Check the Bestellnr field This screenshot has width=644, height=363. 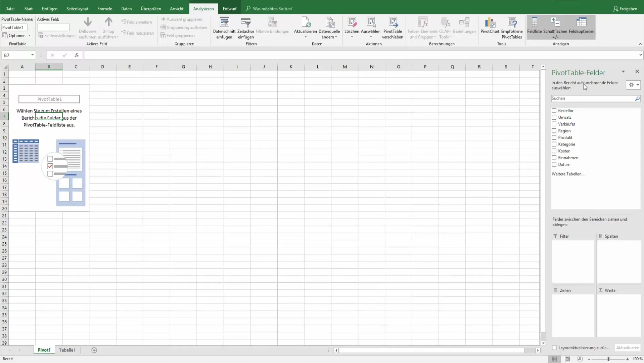[x=554, y=111]
